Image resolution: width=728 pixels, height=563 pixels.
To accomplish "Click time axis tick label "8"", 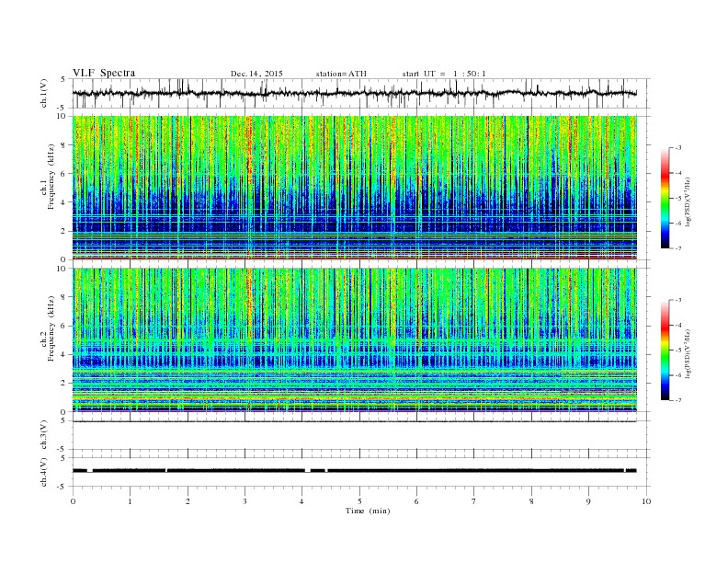I will click(531, 501).
